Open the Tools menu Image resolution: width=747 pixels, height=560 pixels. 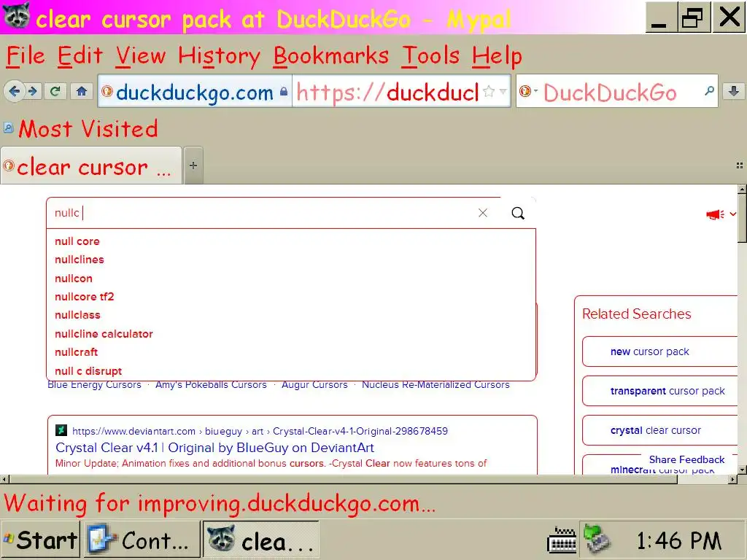tap(430, 55)
